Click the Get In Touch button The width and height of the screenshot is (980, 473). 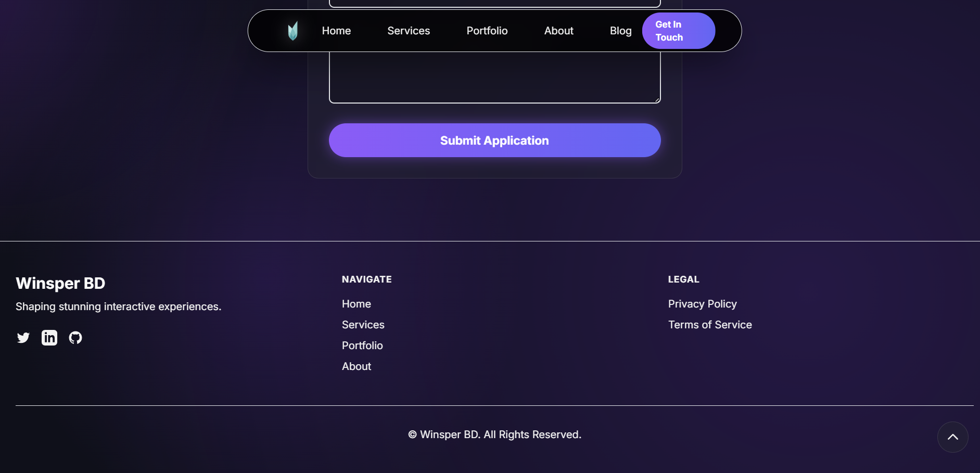click(x=678, y=30)
